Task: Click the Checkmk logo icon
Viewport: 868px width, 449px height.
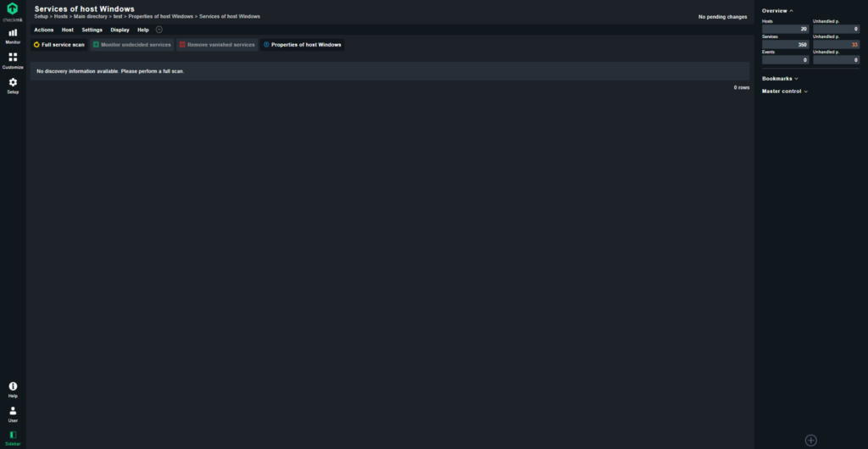Action: [12, 8]
